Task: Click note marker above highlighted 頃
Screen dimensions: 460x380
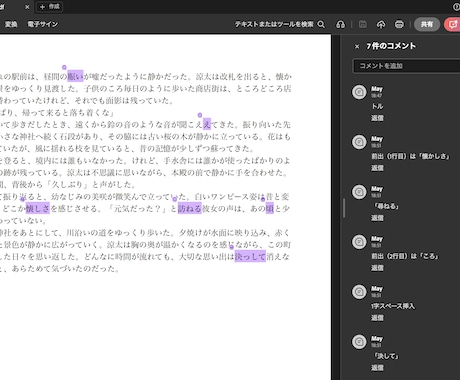Action: click(x=263, y=199)
